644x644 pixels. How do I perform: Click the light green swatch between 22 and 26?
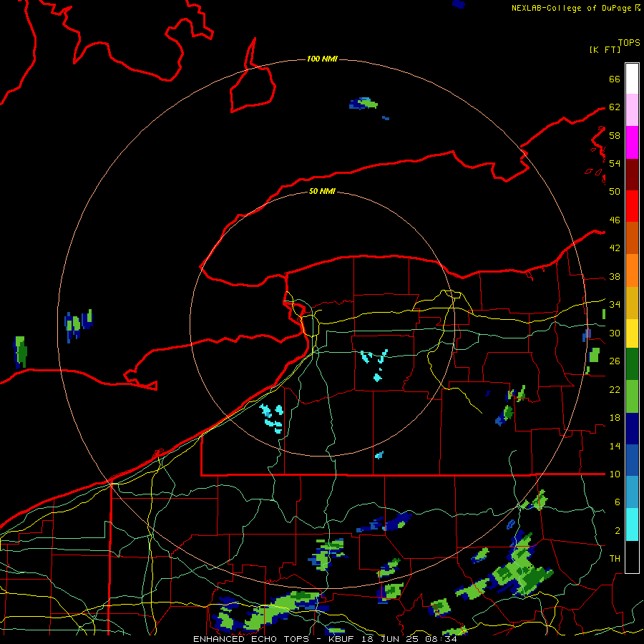[x=632, y=396]
